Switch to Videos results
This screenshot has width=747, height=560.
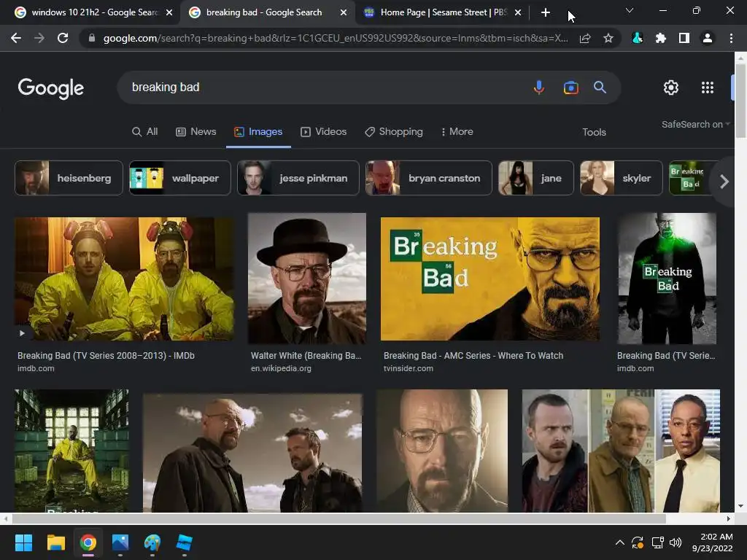coord(323,131)
